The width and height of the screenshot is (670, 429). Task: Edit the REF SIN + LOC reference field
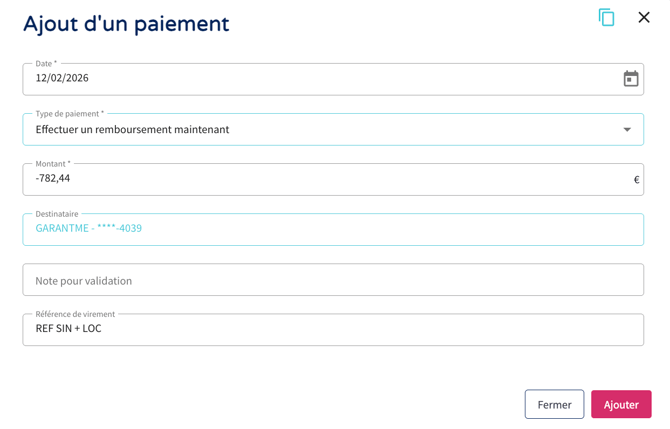click(x=300, y=329)
